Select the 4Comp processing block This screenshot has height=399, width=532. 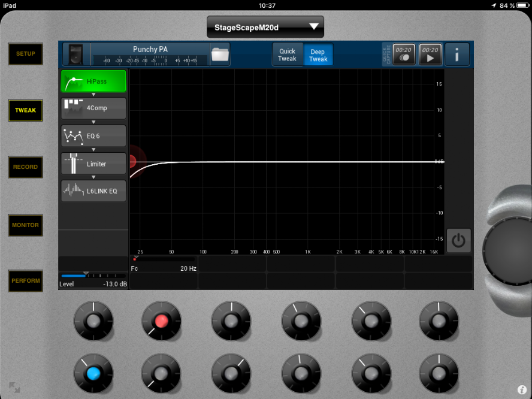coord(93,108)
